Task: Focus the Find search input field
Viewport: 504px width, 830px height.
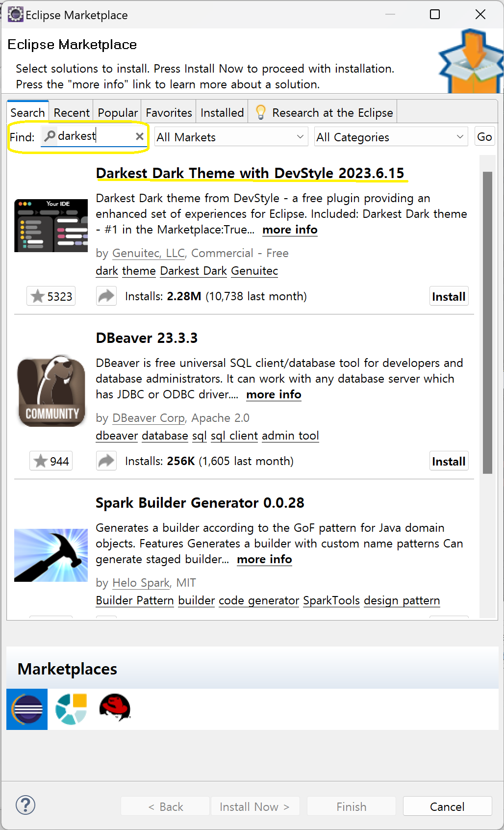Action: pos(95,136)
